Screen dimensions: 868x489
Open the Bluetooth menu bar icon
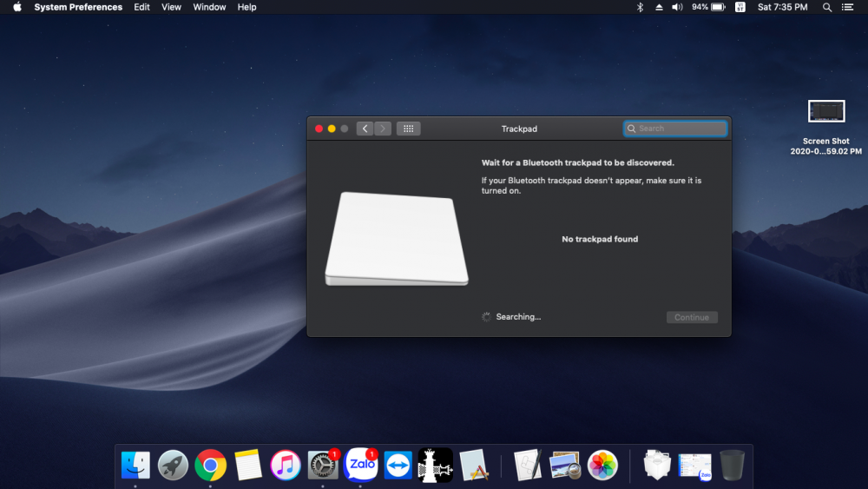(640, 7)
